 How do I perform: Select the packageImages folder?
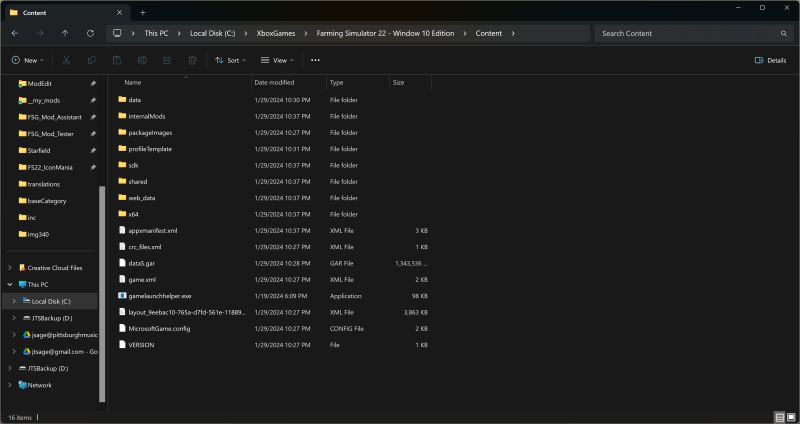pos(150,133)
